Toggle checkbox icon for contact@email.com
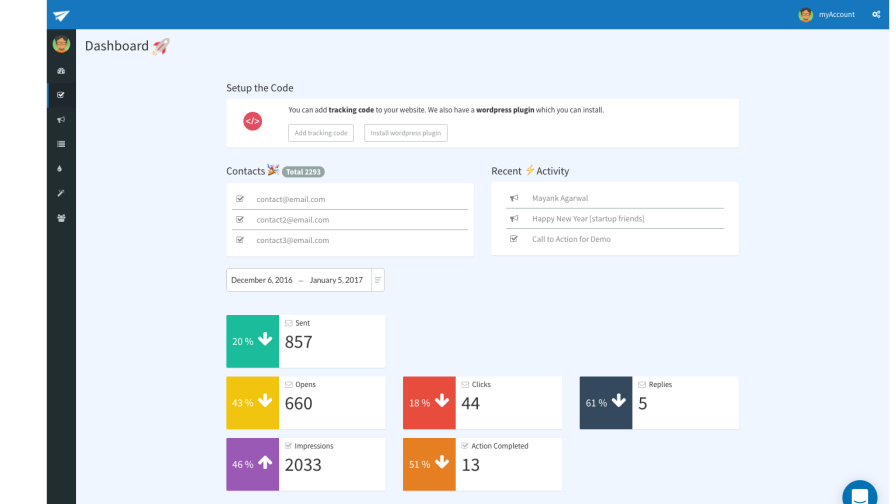Screen dimensions: 896x504 pyautogui.click(x=240, y=199)
